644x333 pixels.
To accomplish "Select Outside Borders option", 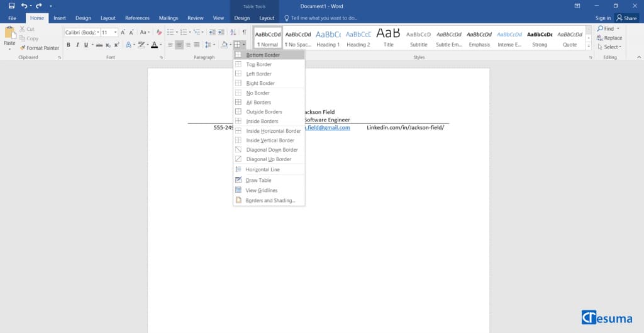I will point(269,112).
